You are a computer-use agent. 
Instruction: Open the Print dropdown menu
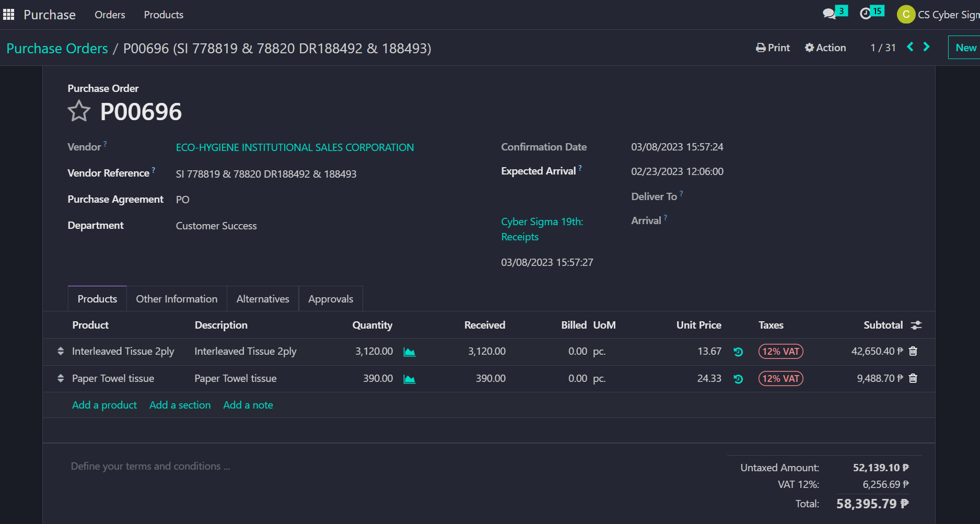tap(773, 48)
